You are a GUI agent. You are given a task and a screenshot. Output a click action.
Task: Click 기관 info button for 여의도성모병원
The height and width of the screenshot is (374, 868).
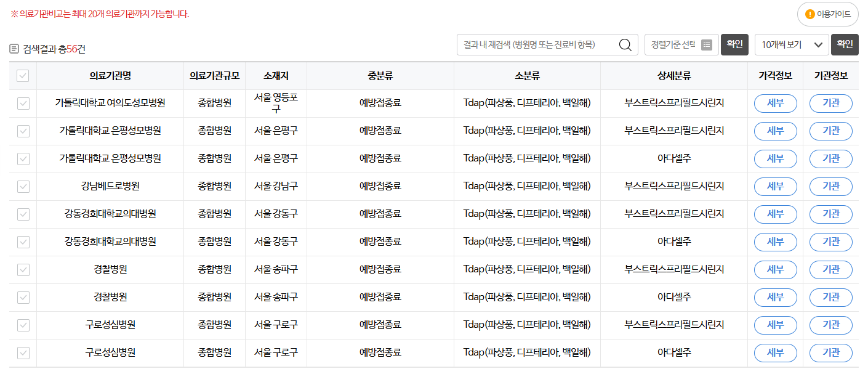pyautogui.click(x=830, y=104)
